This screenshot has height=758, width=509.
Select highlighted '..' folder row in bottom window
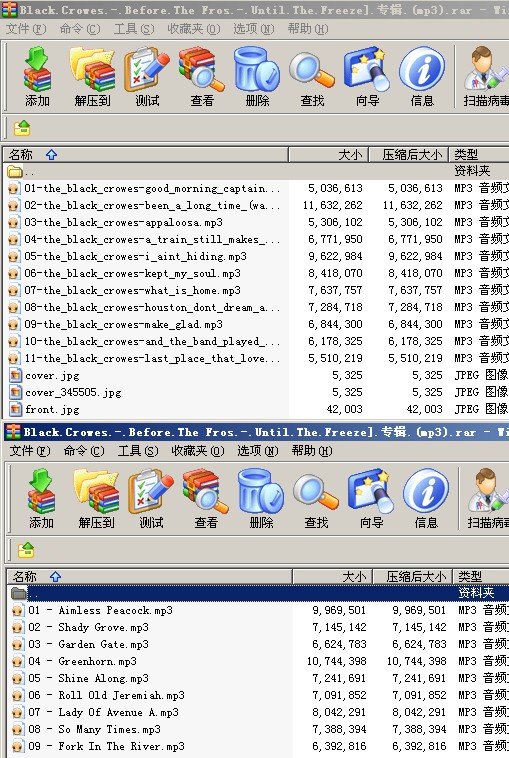point(258,593)
